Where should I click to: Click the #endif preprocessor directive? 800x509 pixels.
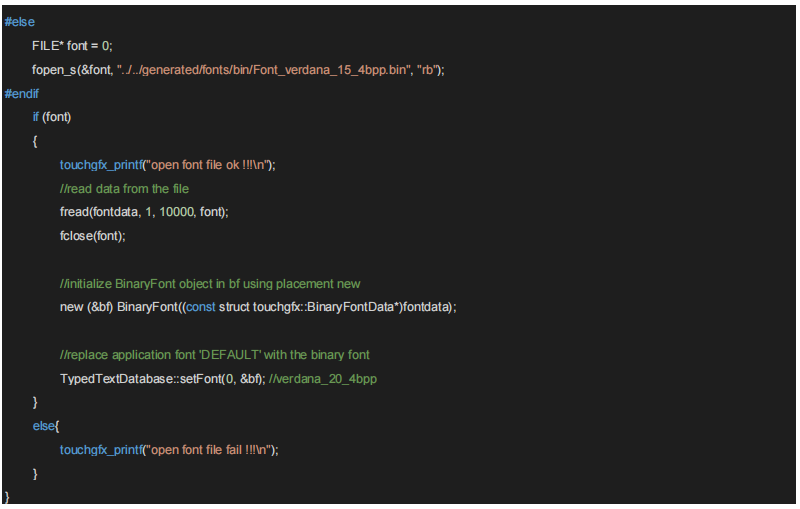point(23,93)
